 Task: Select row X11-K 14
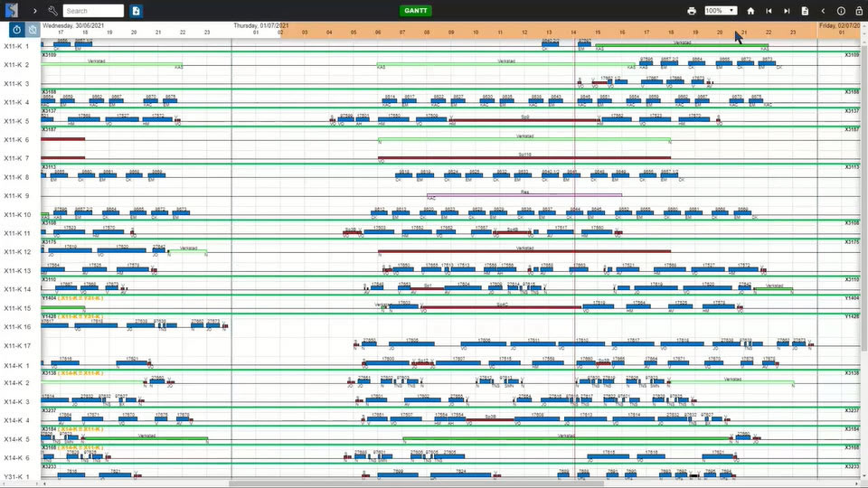click(18, 289)
